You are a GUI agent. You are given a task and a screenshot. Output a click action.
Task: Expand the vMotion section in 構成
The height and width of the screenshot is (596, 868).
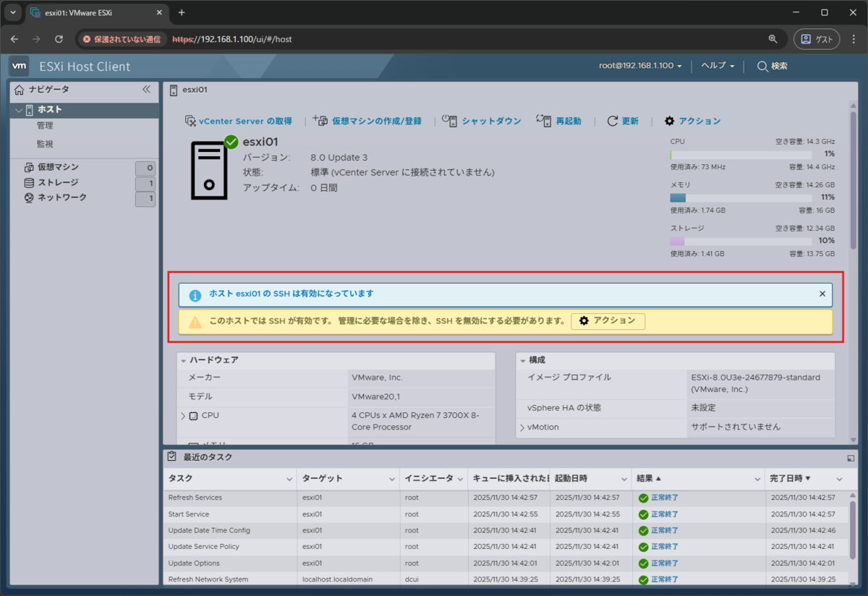(x=522, y=427)
